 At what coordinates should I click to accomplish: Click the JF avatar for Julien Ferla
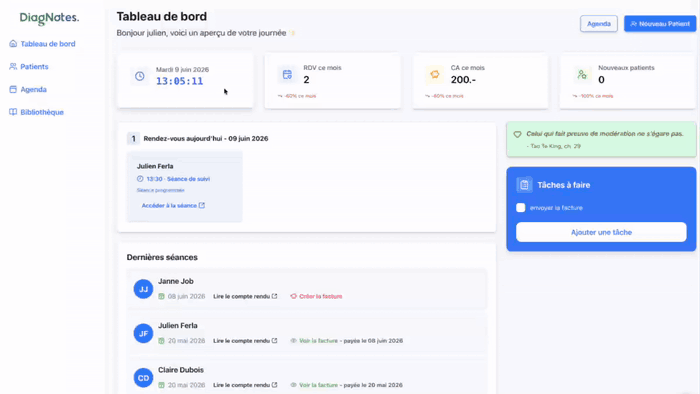pos(143,333)
